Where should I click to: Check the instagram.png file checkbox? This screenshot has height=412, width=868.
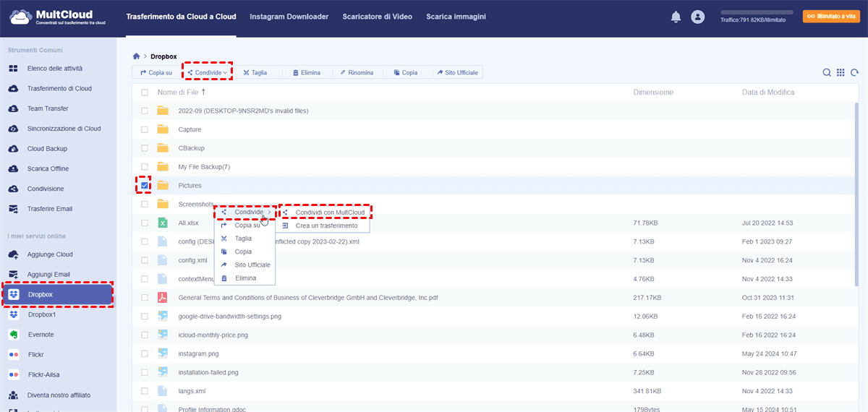tap(145, 353)
